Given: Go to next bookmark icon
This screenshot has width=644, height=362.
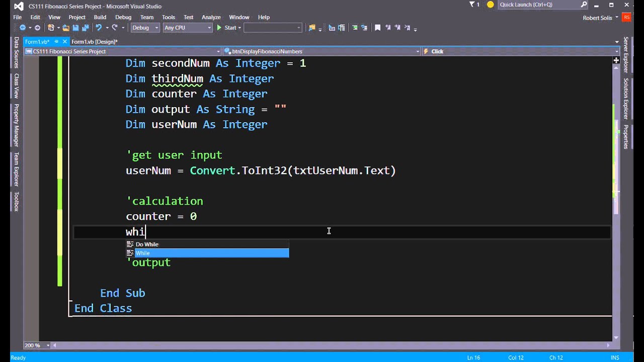Looking at the screenshot, I should click(397, 28).
